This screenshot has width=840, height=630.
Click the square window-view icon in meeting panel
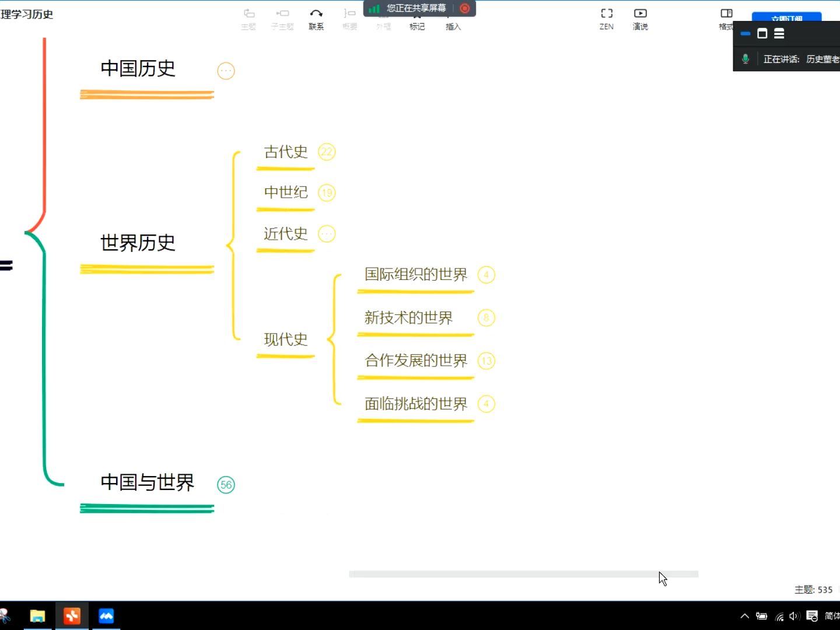click(762, 34)
